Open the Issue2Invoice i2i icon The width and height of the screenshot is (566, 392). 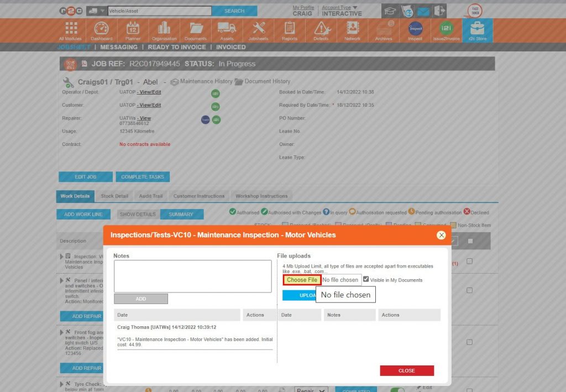coord(447,29)
